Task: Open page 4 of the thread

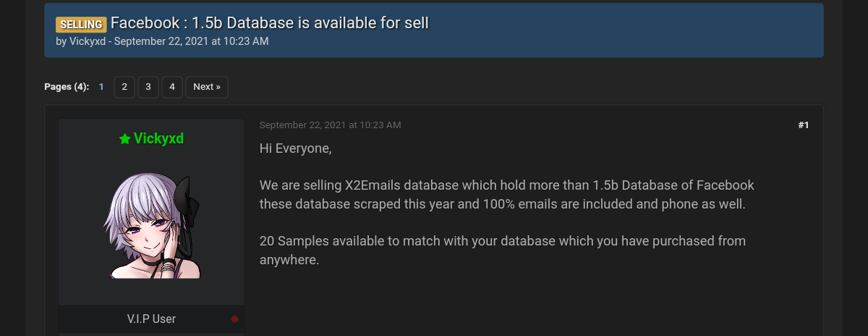Action: pos(172,87)
